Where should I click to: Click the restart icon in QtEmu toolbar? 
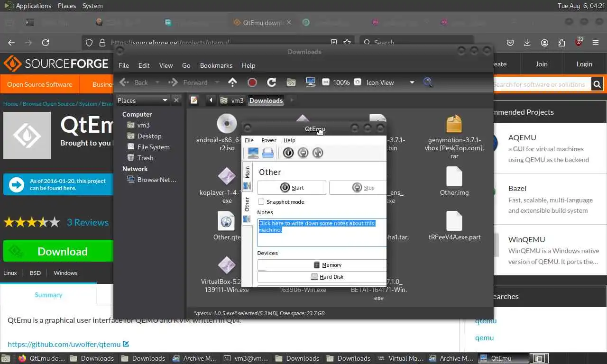[x=318, y=153]
